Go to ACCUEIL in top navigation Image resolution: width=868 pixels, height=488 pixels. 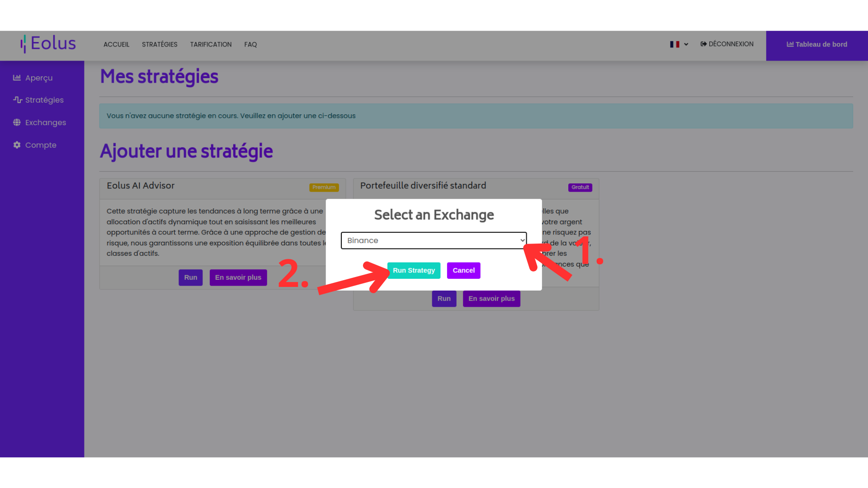click(116, 44)
